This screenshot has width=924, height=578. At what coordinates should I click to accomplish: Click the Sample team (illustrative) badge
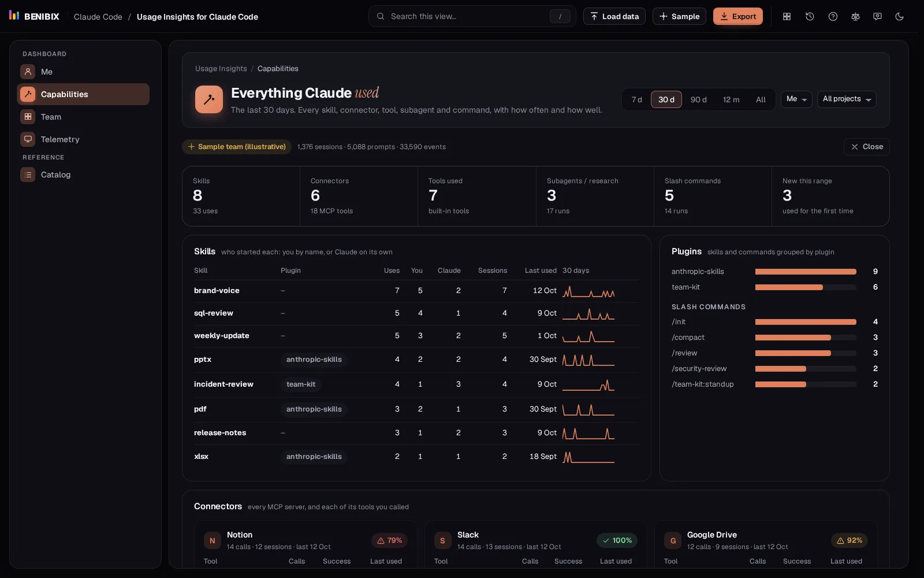(x=237, y=147)
